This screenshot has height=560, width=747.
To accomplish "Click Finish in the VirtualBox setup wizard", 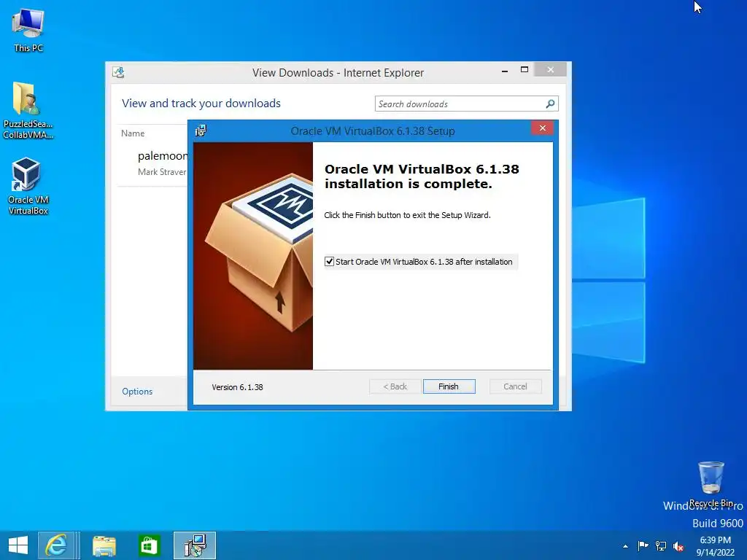I will [449, 386].
